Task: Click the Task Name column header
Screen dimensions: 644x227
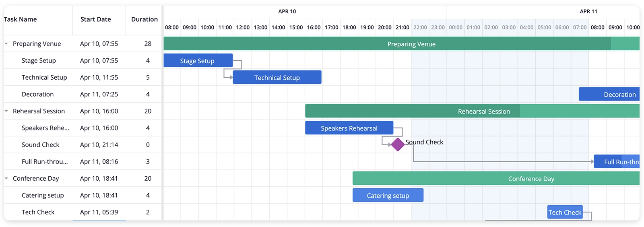Action: pyautogui.click(x=21, y=19)
